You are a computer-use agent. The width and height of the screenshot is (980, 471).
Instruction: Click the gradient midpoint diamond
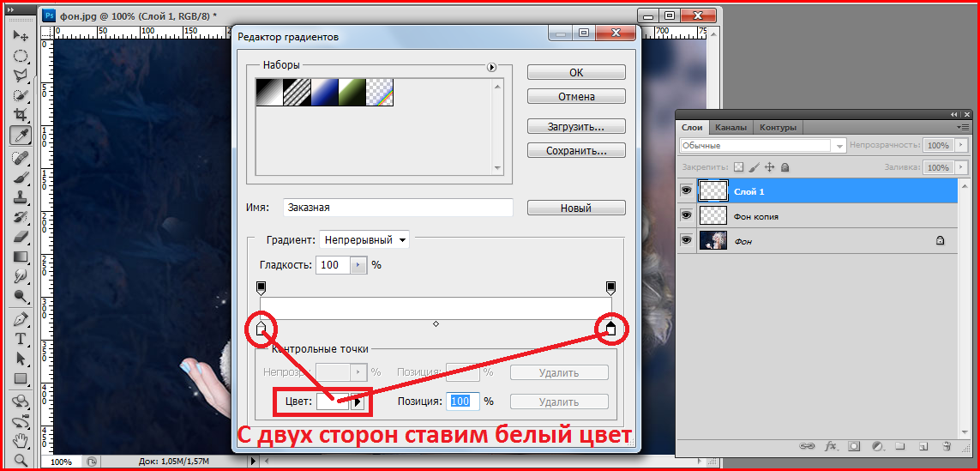[436, 323]
